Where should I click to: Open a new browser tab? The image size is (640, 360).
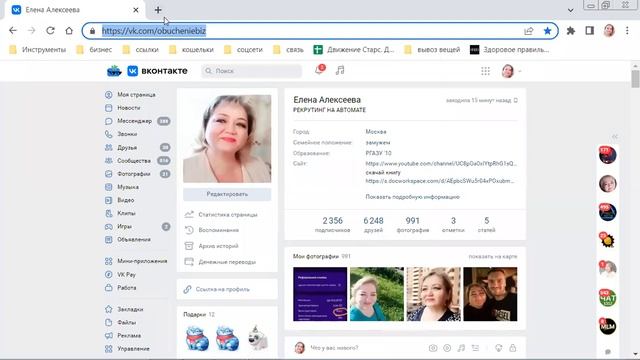[158, 10]
